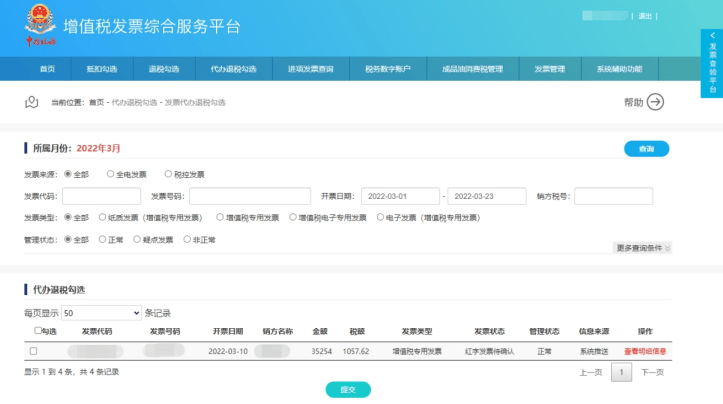This screenshot has height=404, width=723.
Task: Click the location pin icon in breadcrumb
Action: click(x=31, y=102)
